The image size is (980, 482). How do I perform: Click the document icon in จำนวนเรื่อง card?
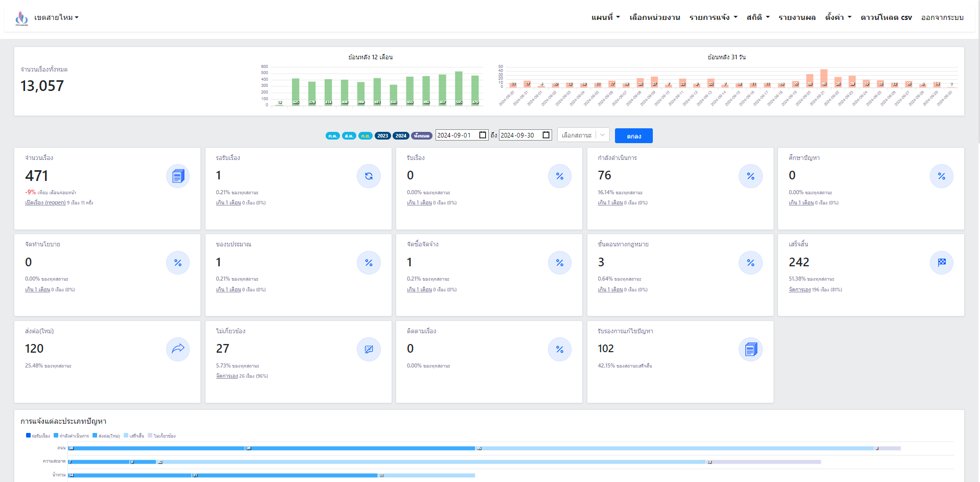177,176
